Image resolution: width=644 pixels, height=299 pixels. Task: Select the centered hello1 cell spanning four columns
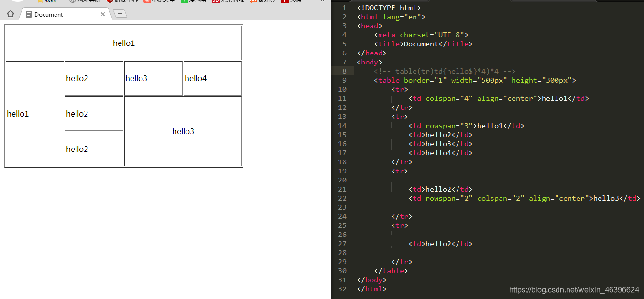[124, 43]
